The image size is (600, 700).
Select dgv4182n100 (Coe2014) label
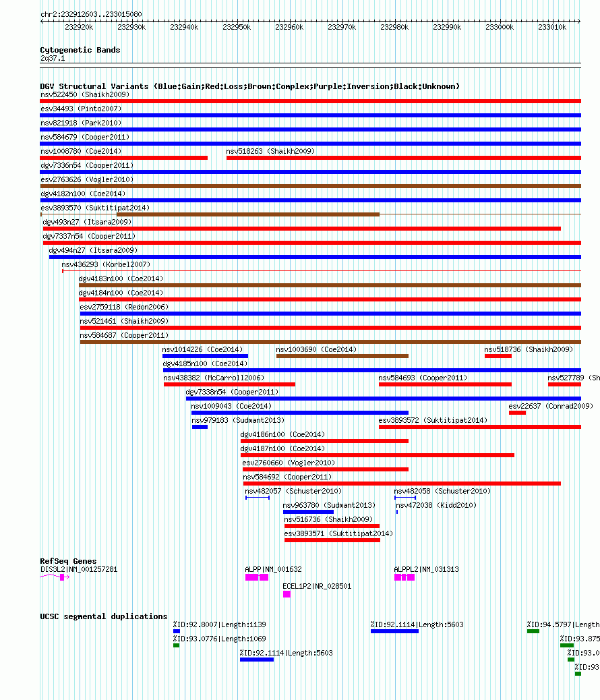83,194
